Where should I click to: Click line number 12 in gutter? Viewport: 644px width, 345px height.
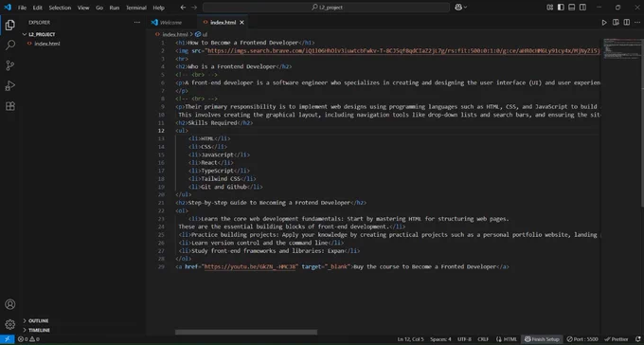tap(162, 131)
